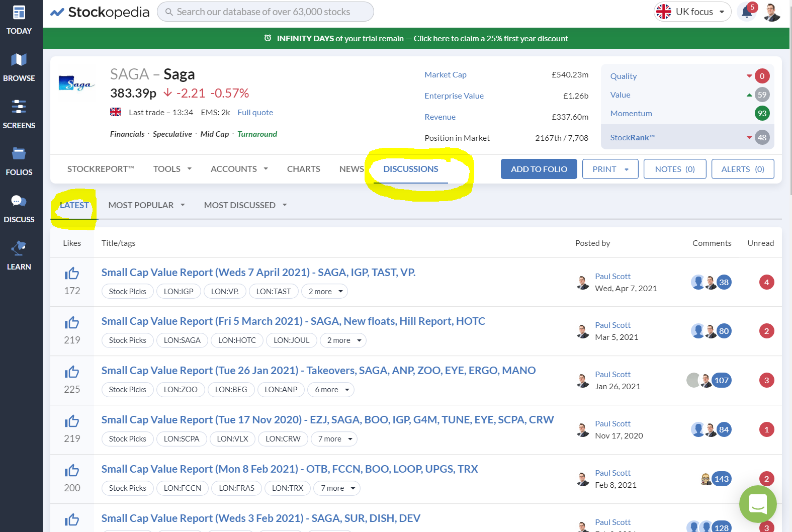Expand the MOST DISCUSSED filter

pyautogui.click(x=245, y=205)
